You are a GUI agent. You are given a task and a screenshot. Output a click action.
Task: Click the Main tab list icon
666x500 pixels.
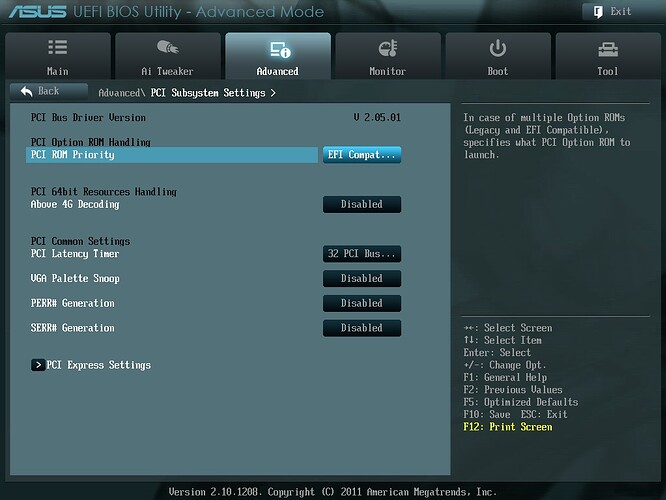(58, 48)
